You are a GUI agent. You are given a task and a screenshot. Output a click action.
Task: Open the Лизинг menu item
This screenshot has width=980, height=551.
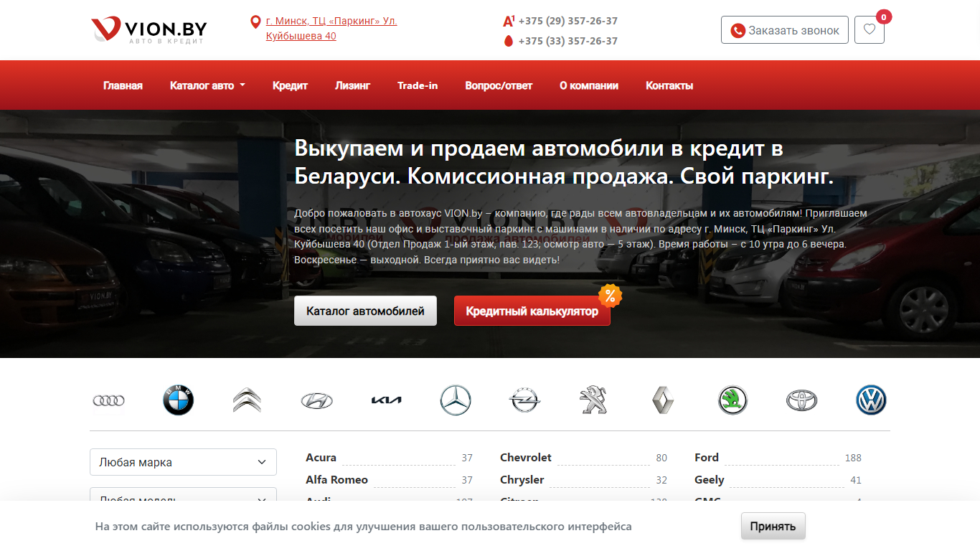352,85
